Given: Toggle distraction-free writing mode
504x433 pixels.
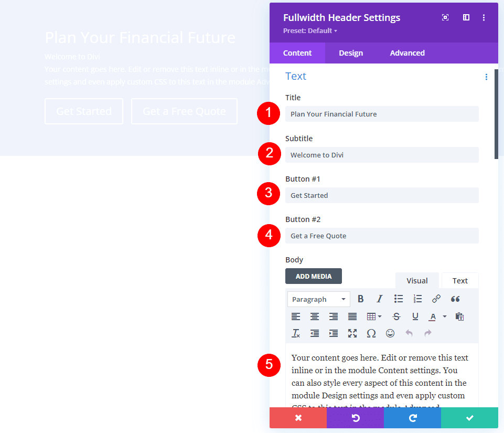Looking at the screenshot, I should click(352, 333).
